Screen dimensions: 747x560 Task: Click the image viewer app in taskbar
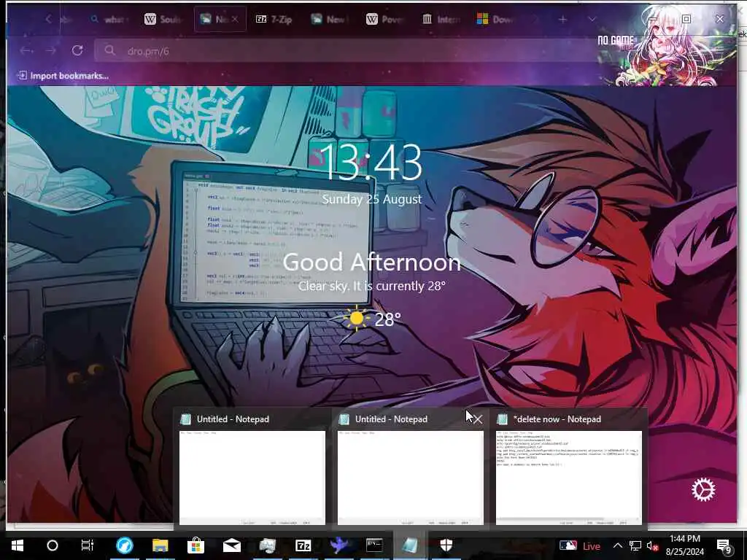267,545
